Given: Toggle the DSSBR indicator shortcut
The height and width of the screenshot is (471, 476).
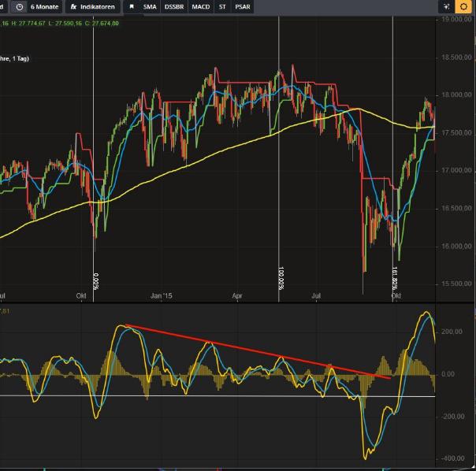Looking at the screenshot, I should [174, 6].
